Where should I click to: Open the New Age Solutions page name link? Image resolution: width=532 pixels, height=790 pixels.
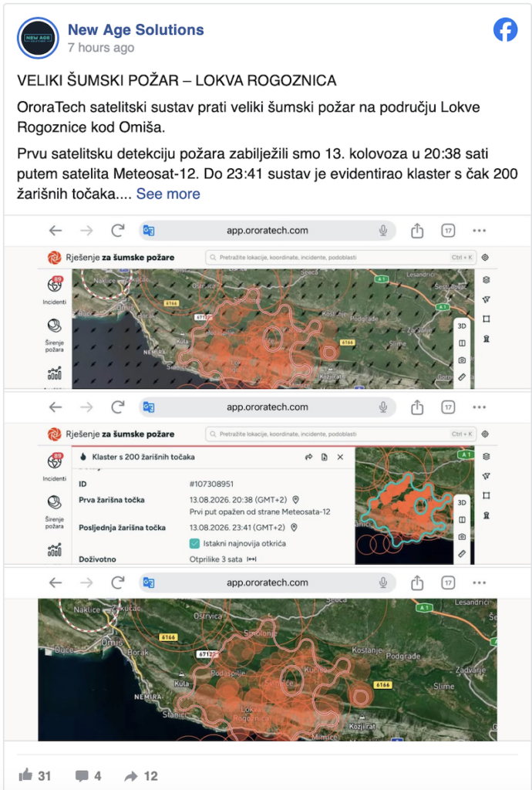[x=136, y=30]
